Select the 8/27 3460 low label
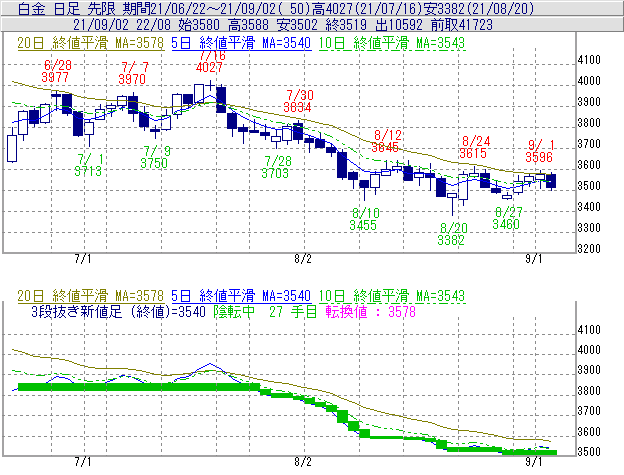Image resolution: width=624 pixels, height=475 pixels. pos(507,218)
